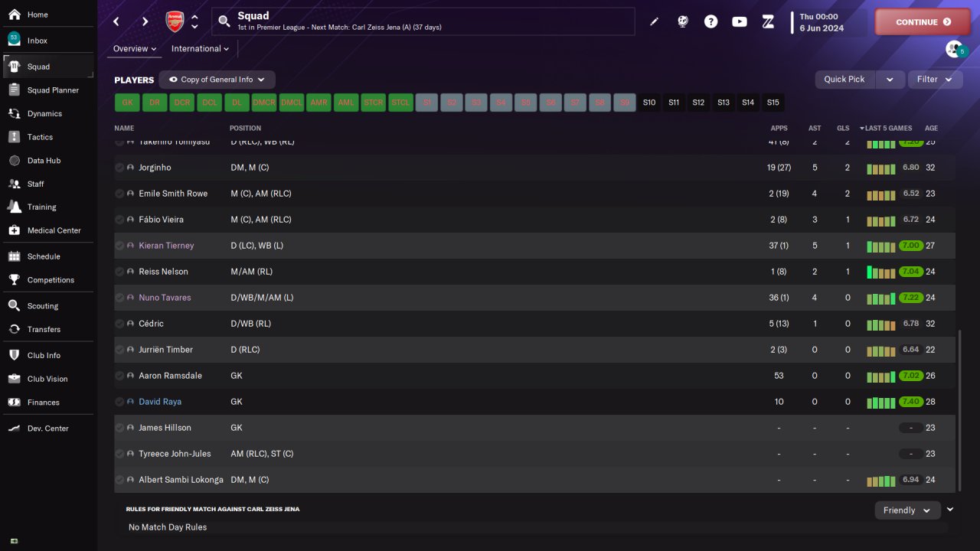
Task: Tick the selection circle for Emile Smith Rowe
Action: click(119, 194)
